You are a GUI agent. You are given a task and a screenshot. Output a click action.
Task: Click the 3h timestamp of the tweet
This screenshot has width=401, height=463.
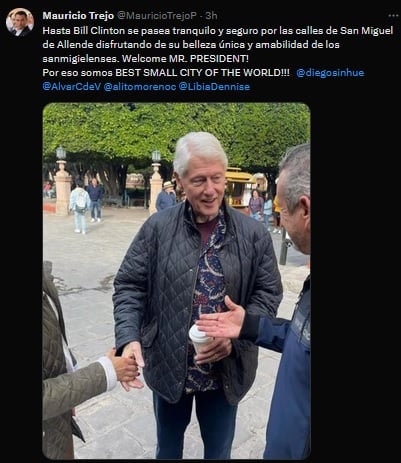coord(211,16)
